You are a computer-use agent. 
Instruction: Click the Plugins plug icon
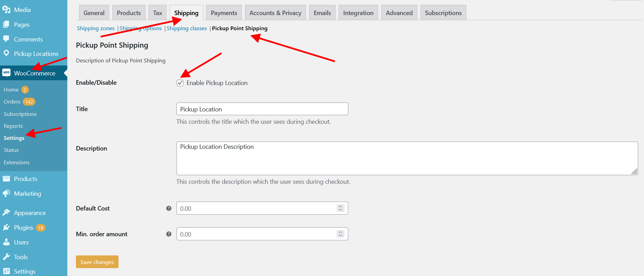pyautogui.click(x=6, y=227)
